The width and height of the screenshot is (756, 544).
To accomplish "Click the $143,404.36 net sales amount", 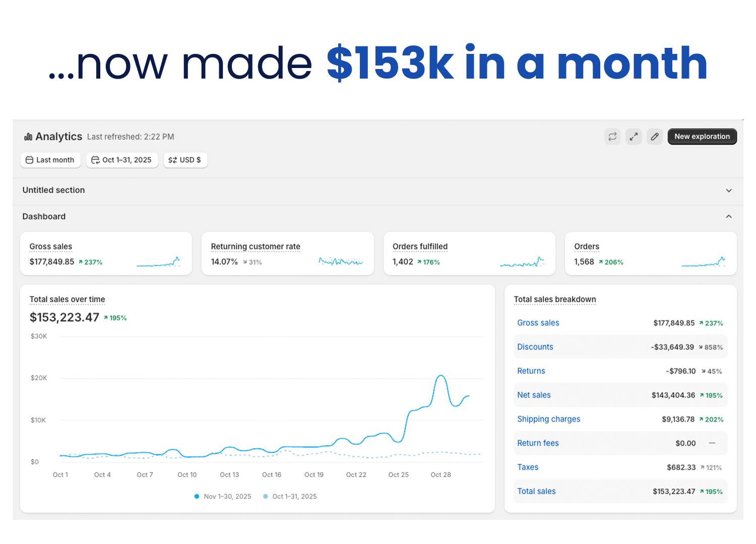I will (673, 395).
